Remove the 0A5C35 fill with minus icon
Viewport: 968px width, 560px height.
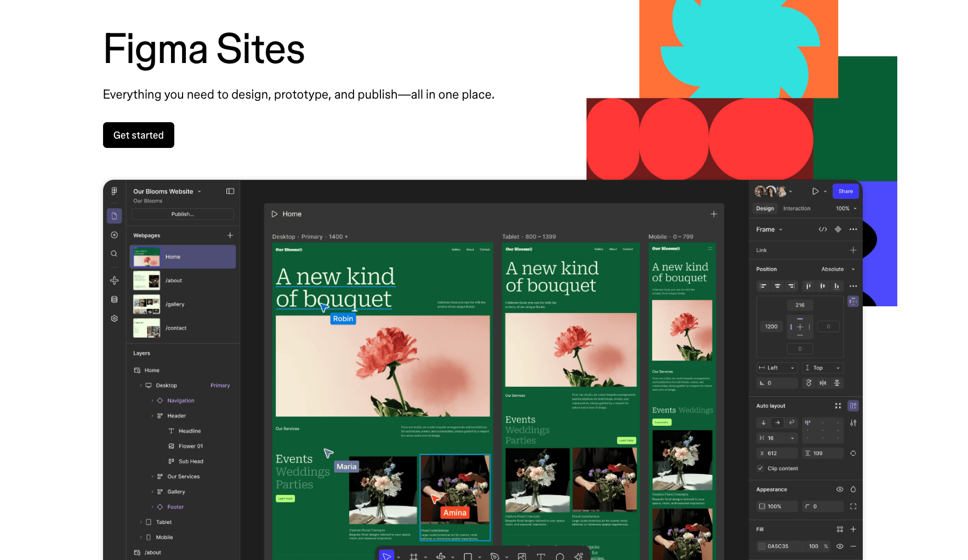pyautogui.click(x=853, y=546)
